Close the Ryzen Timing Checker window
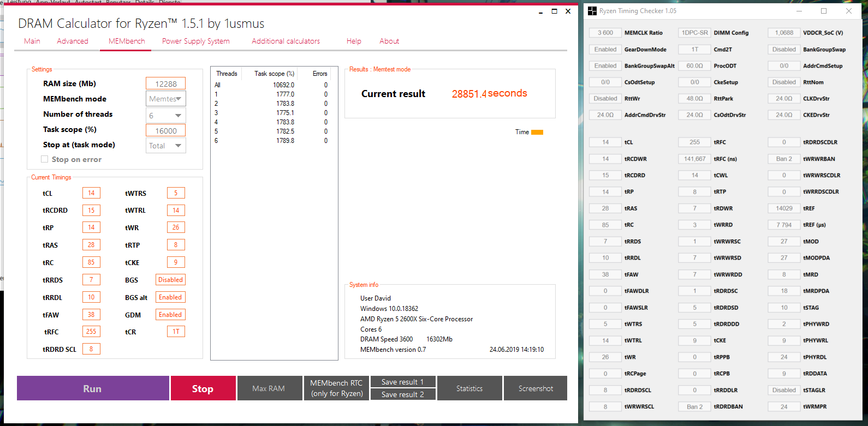Screen dimensions: 868x426 click(849, 11)
